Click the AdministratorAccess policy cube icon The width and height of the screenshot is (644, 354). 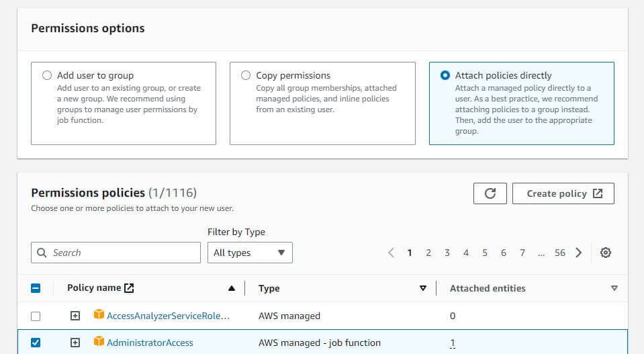pos(99,341)
